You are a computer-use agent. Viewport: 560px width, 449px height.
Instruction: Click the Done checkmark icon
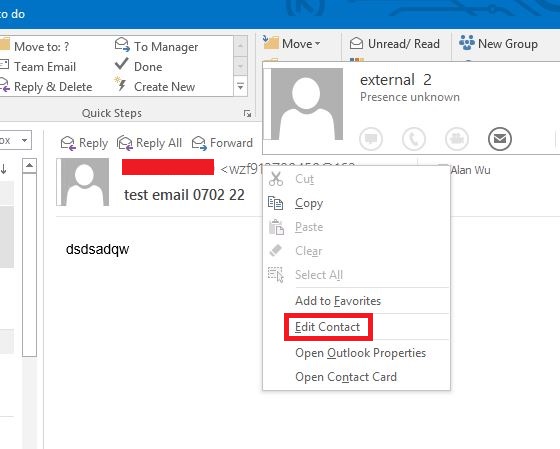pos(121,64)
